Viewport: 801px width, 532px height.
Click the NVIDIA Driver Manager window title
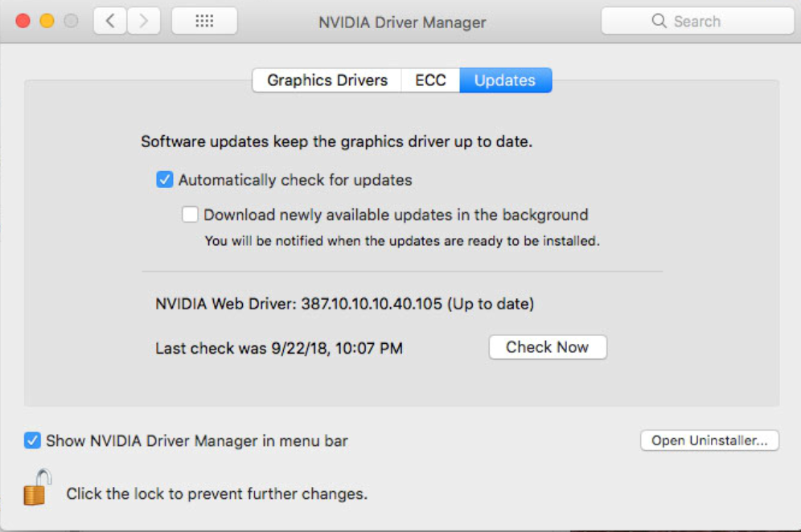(402, 23)
